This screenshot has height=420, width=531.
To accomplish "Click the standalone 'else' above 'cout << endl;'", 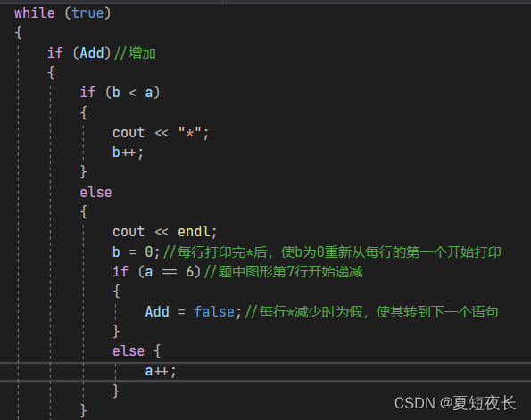I will tap(95, 193).
